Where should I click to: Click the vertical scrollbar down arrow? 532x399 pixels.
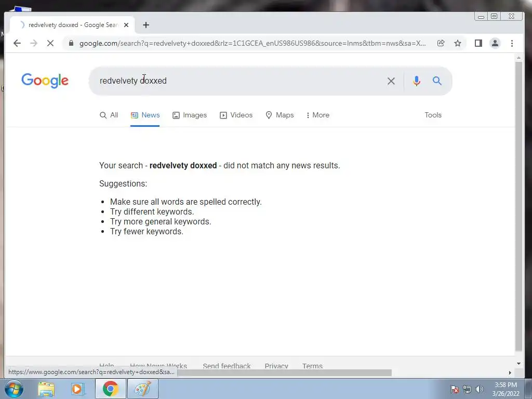[518, 364]
